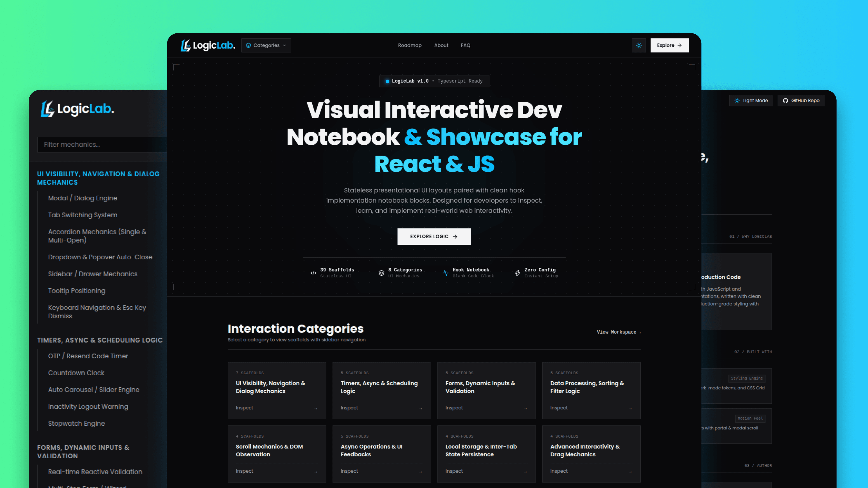Click the arrow in Scroll Mechanics & DOM card
The image size is (868, 488).
(x=316, y=472)
